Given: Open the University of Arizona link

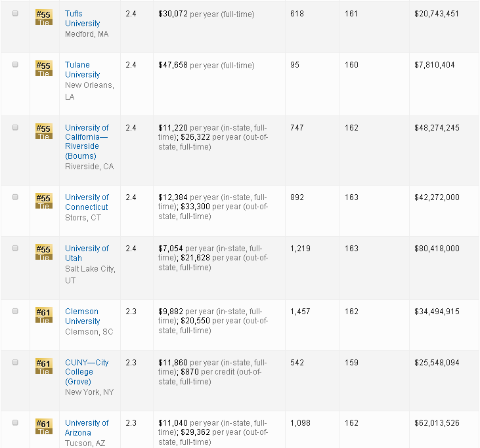Looking at the screenshot, I should coord(87,428).
